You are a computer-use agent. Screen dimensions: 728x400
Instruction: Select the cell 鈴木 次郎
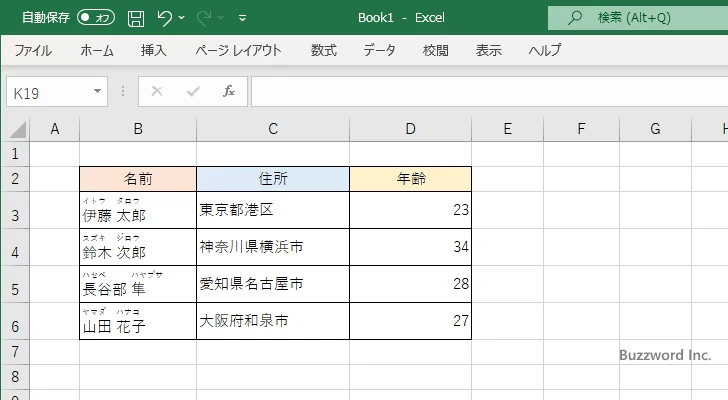[138, 247]
